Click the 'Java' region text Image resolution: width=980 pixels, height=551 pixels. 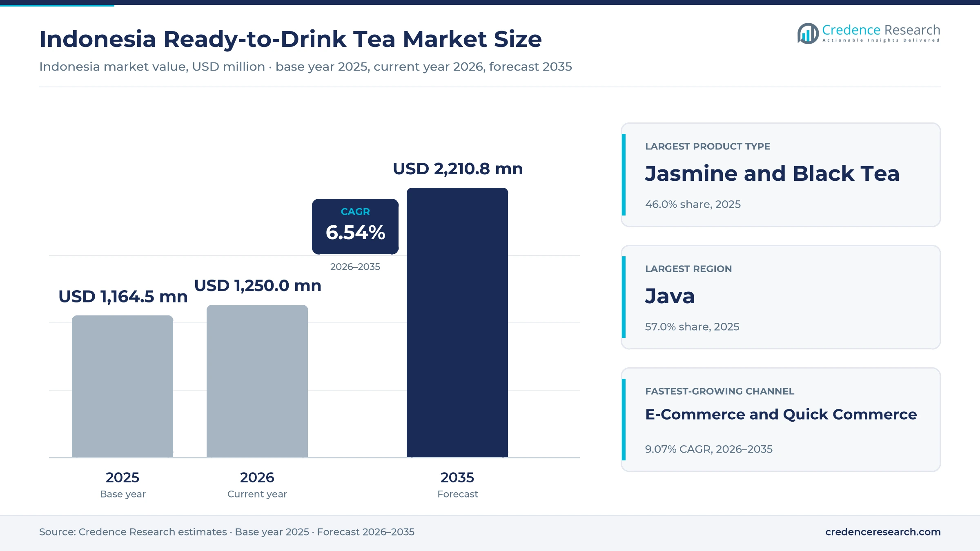coord(670,296)
